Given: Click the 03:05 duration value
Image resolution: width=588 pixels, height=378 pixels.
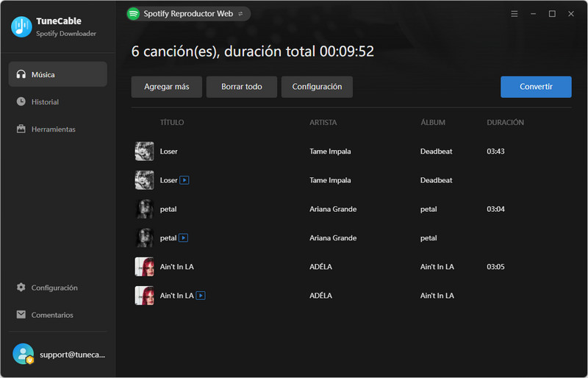Looking at the screenshot, I should [x=495, y=267].
